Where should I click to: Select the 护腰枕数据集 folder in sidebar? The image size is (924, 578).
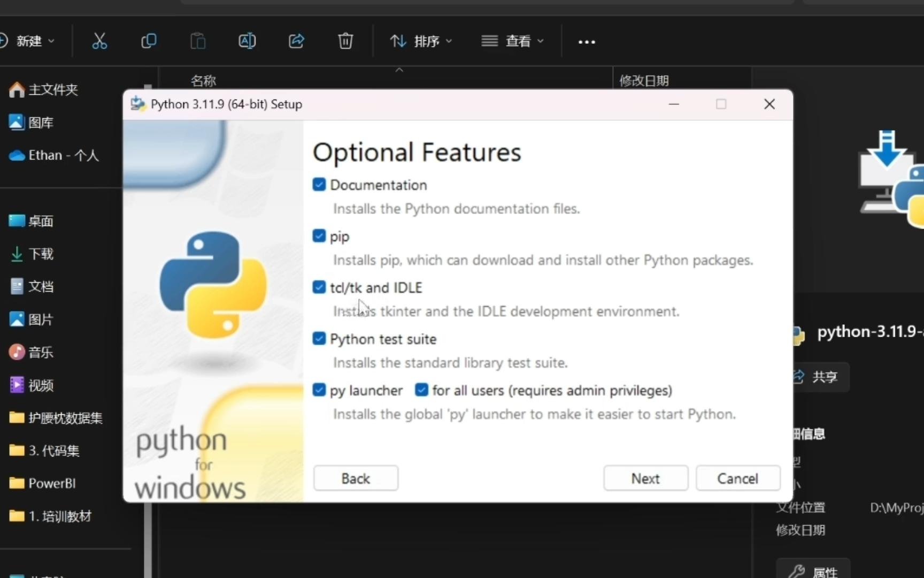[56, 418]
